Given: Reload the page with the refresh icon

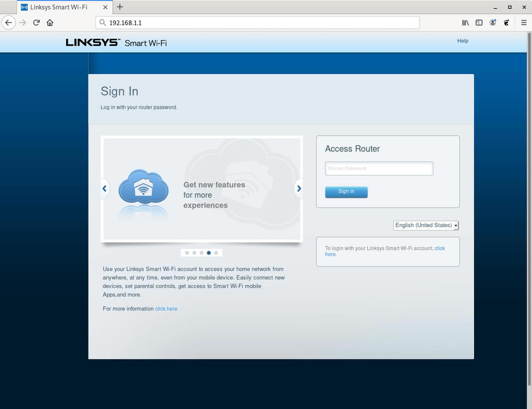Looking at the screenshot, I should click(x=36, y=23).
